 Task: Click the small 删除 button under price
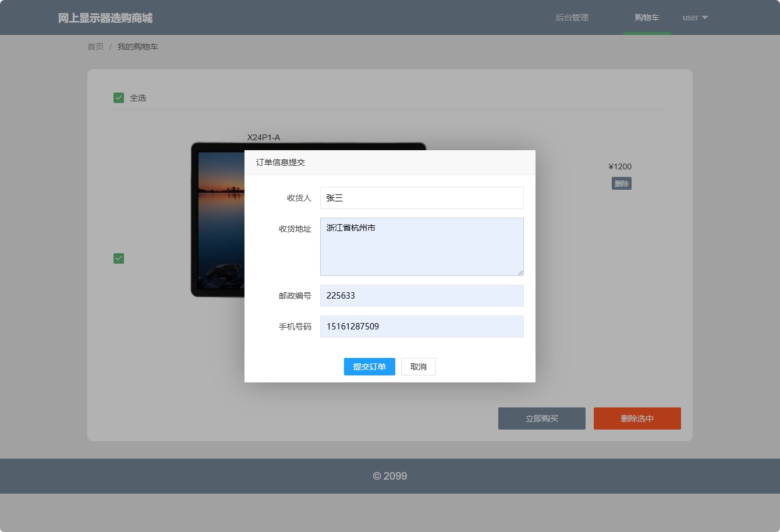621,184
